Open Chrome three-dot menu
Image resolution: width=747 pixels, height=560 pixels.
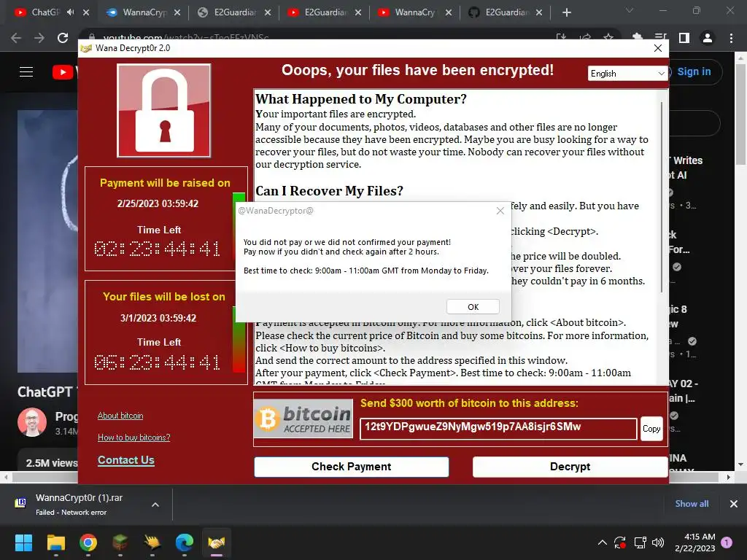coord(731,38)
